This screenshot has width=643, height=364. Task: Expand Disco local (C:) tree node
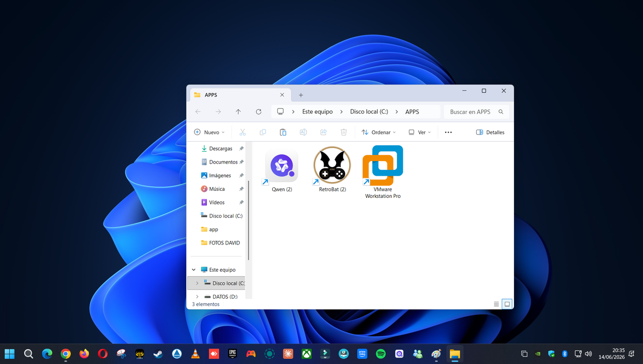coord(197,283)
